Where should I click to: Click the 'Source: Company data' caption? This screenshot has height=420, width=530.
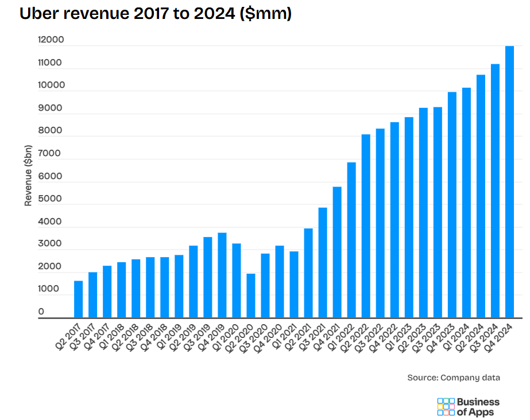pyautogui.click(x=454, y=378)
